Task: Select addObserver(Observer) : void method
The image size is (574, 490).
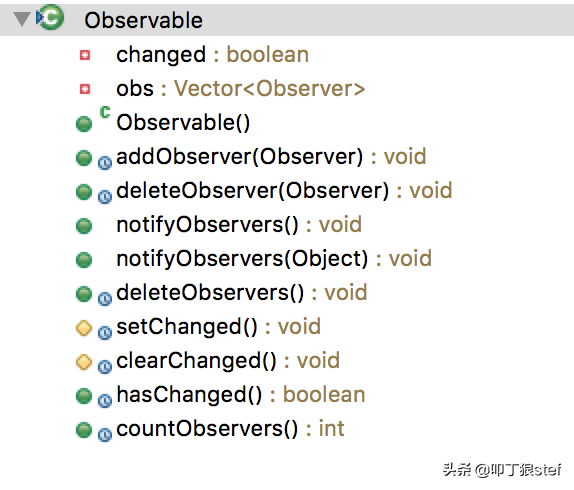Action: (x=271, y=157)
